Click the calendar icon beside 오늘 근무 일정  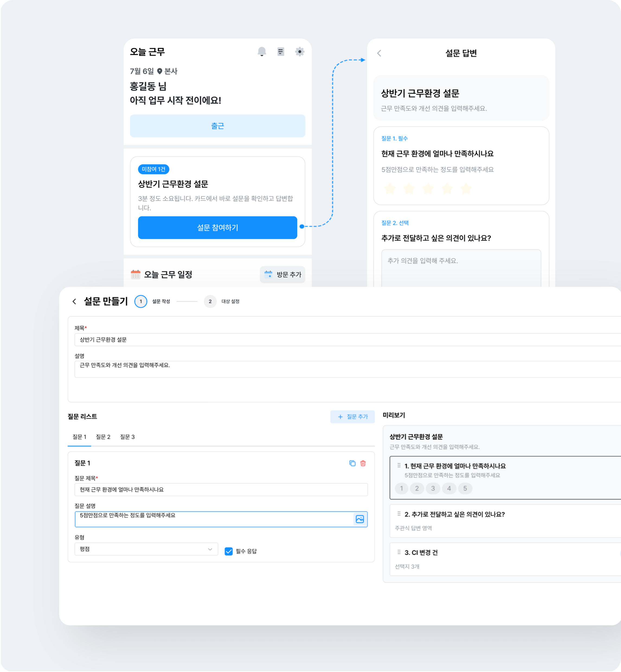click(136, 275)
